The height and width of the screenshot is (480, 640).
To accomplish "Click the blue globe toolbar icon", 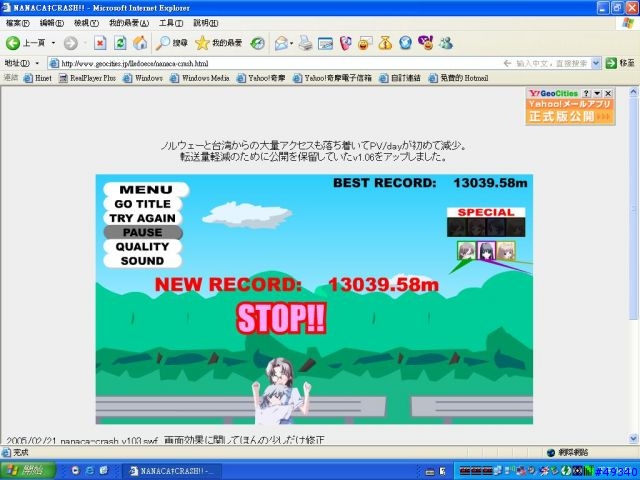I will 405,43.
